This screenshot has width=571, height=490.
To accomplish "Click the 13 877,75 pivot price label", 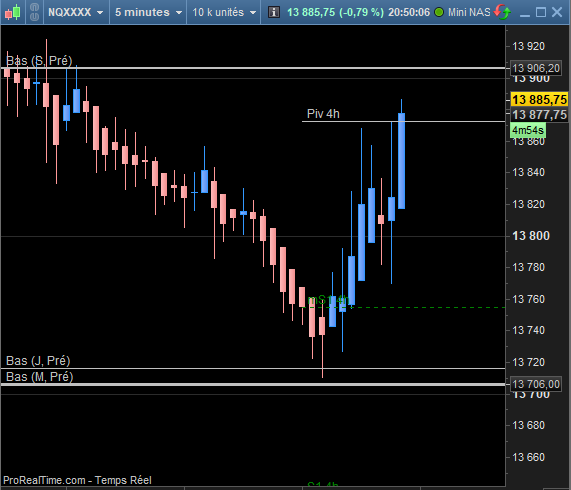I will 539,115.
